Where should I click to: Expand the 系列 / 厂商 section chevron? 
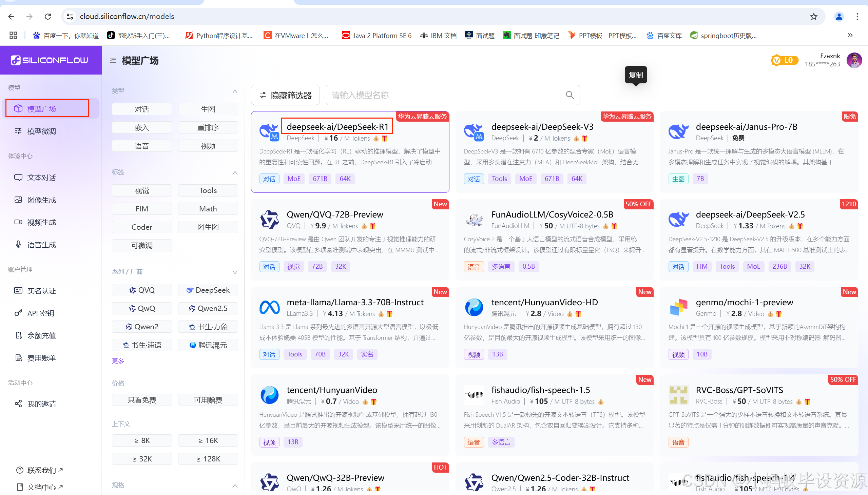tap(235, 272)
